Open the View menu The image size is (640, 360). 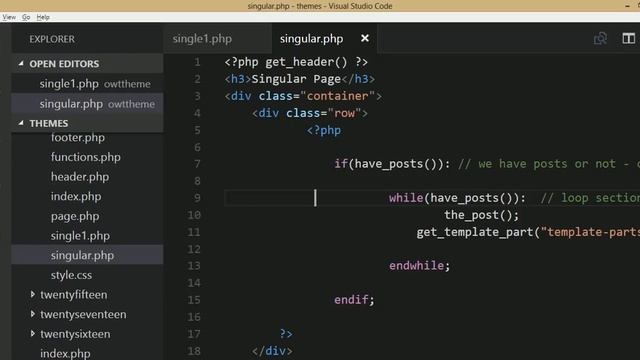[x=9, y=17]
